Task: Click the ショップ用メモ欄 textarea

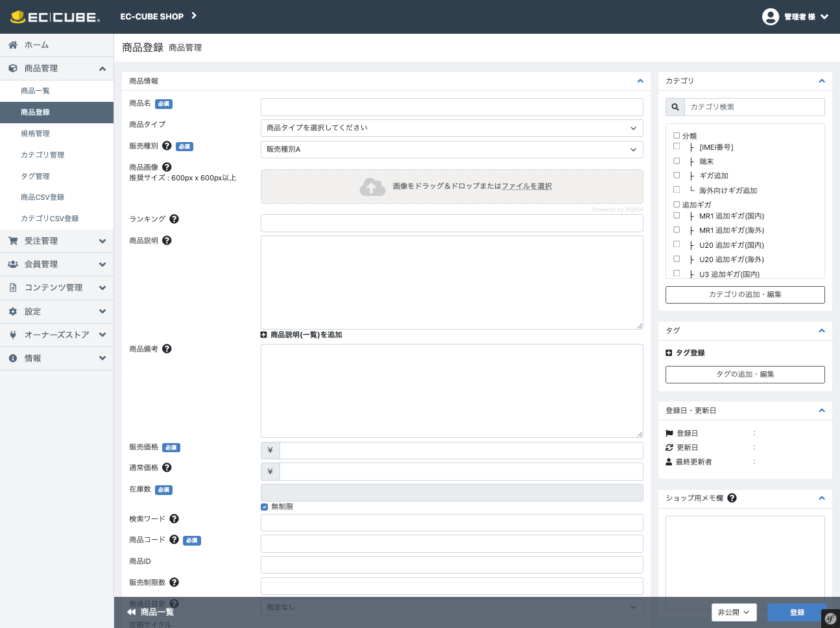Action: coord(745,564)
